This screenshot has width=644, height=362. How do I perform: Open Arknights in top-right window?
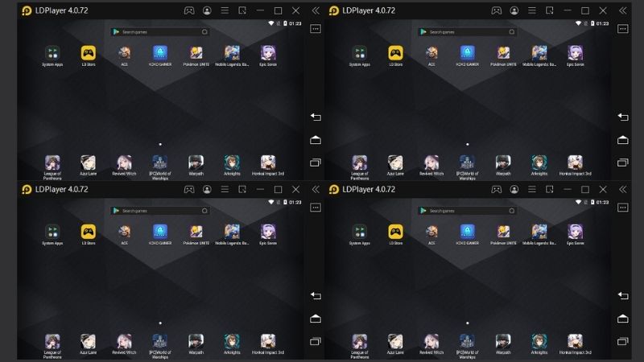[x=539, y=162]
